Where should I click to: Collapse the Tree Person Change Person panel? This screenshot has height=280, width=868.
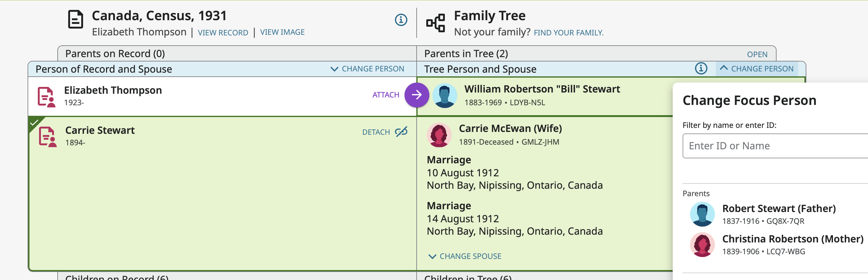coord(757,69)
